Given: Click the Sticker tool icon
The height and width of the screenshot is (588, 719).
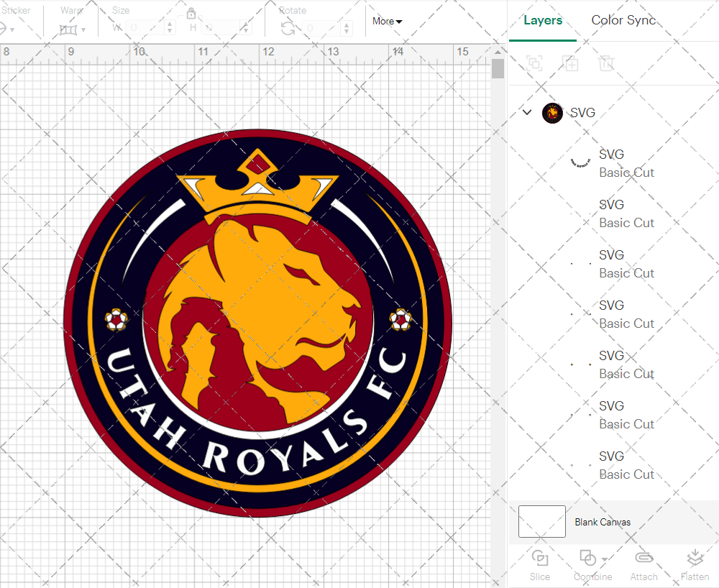Looking at the screenshot, I should click(3, 29).
